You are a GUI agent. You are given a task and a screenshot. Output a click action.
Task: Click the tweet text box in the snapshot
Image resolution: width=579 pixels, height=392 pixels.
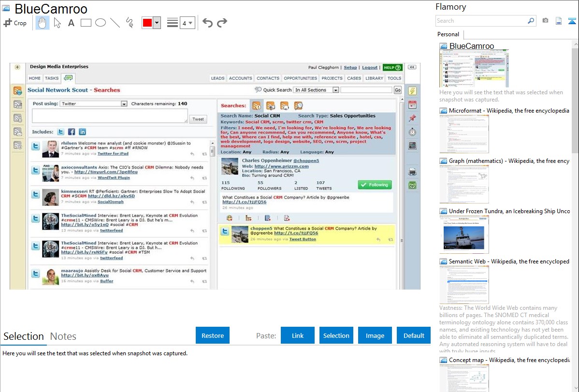[x=110, y=116]
